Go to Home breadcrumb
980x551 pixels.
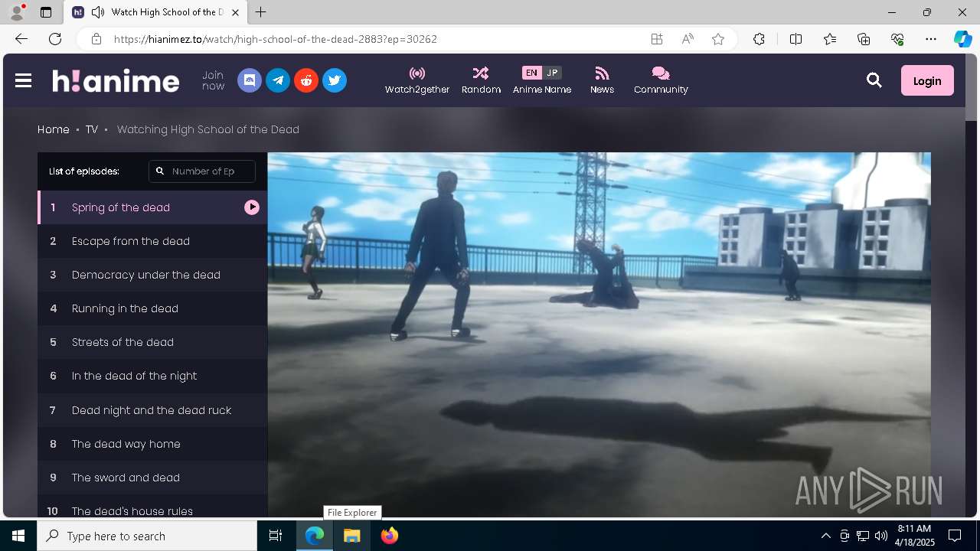[x=54, y=129]
